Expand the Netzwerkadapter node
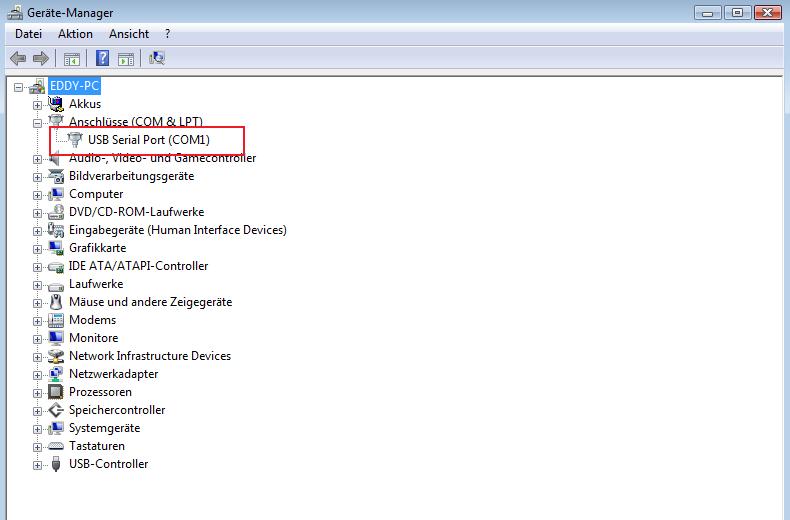 point(38,374)
